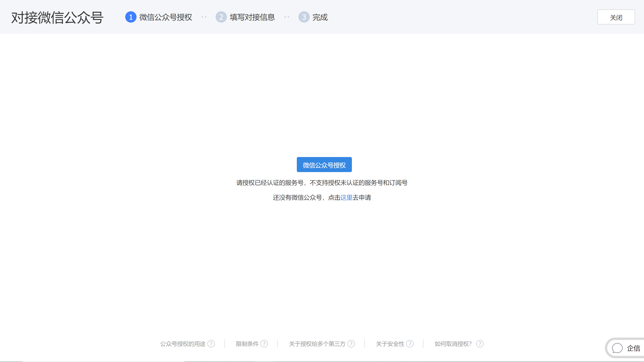The image size is (644, 362).
Task: Click the 对接微信公众号 page title
Action: [x=57, y=17]
